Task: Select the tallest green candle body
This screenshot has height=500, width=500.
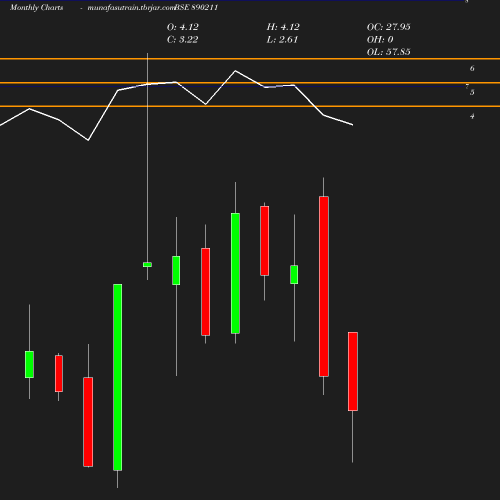Action: click(x=117, y=377)
